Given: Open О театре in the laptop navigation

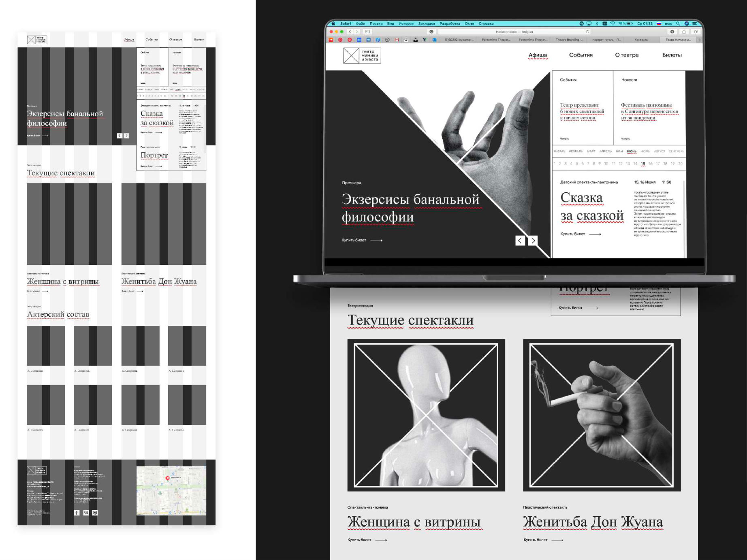Looking at the screenshot, I should (627, 55).
